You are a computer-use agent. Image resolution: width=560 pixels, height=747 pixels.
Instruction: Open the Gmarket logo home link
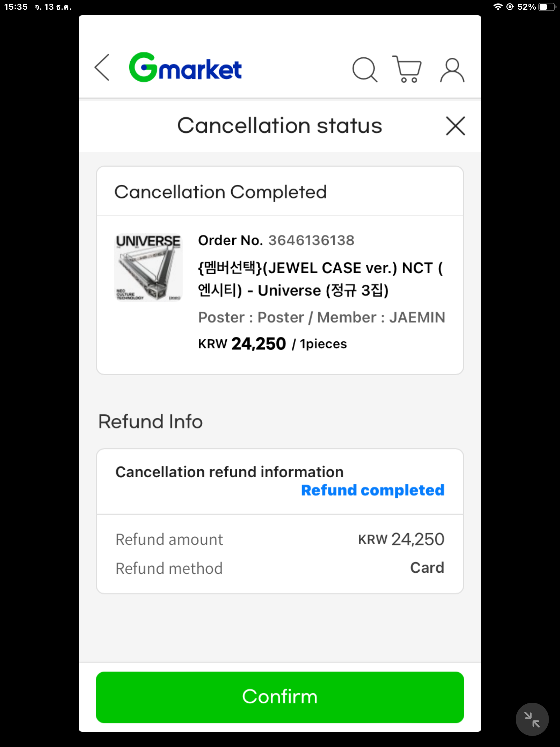pyautogui.click(x=185, y=67)
